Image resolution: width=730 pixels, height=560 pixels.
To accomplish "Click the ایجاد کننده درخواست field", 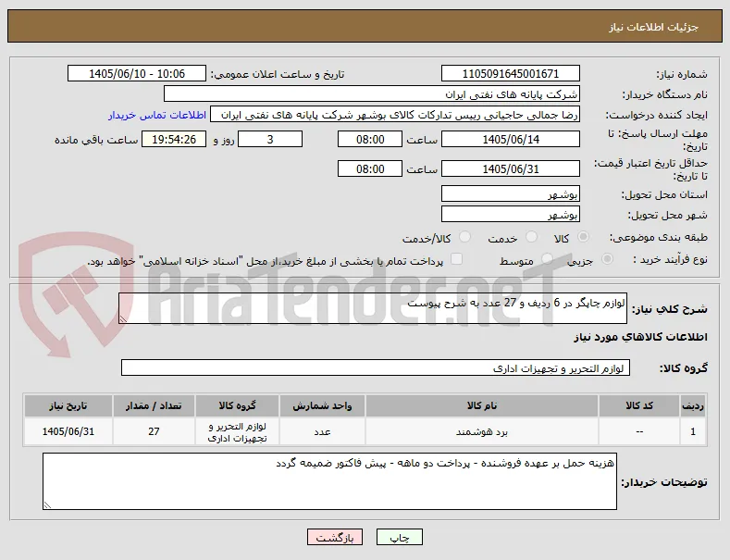I will pyautogui.click(x=395, y=115).
